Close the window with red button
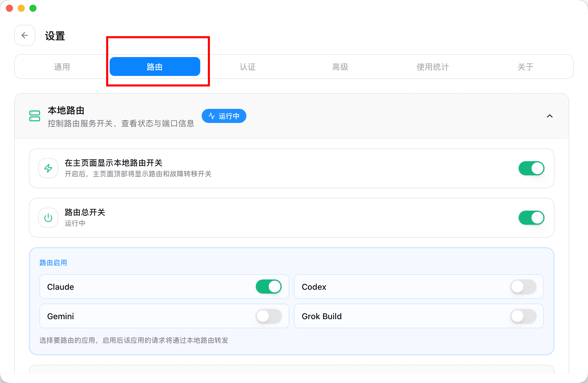Viewport: 588px width, 383px height. tap(9, 8)
